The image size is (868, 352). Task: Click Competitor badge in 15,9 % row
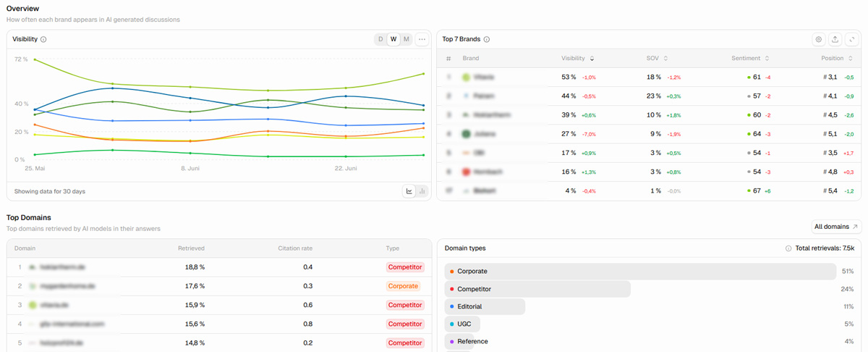click(405, 305)
